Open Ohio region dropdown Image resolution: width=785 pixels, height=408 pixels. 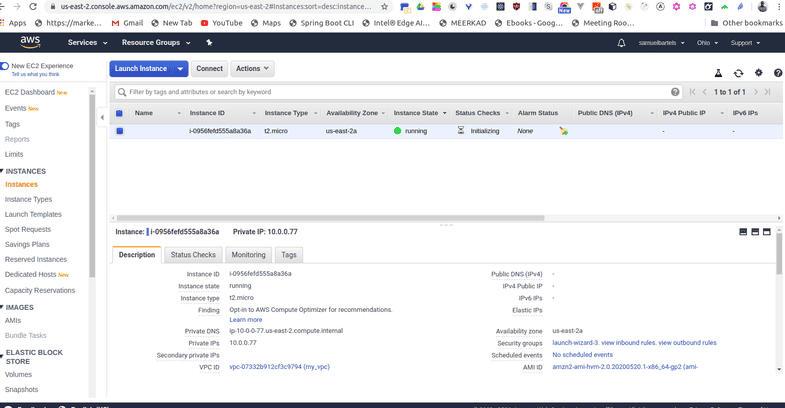pyautogui.click(x=707, y=43)
